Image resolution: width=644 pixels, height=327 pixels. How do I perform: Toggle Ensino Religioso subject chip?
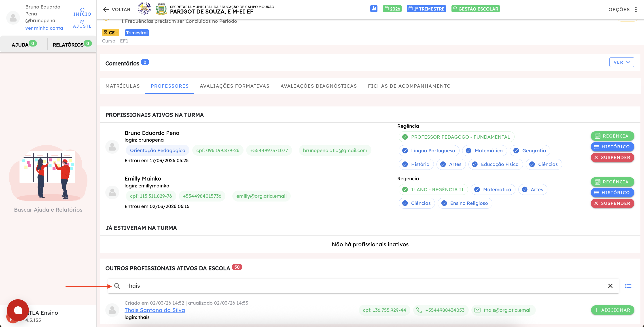[x=465, y=203]
